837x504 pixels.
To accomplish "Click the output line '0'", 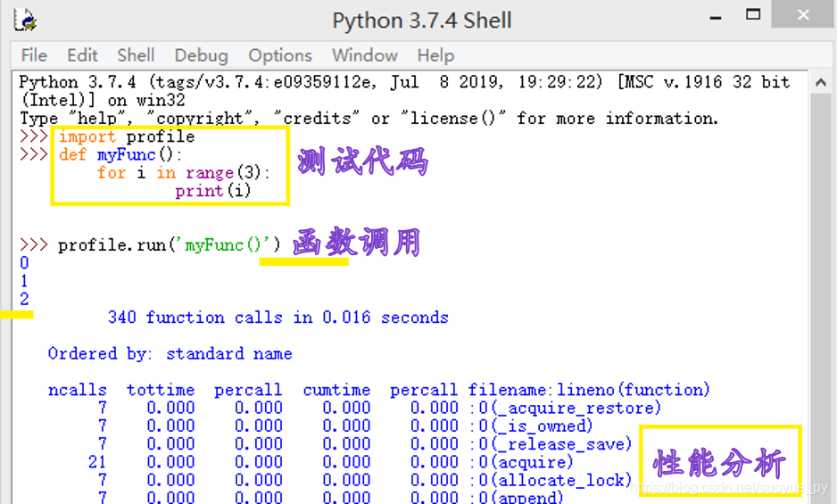I will tap(24, 263).
